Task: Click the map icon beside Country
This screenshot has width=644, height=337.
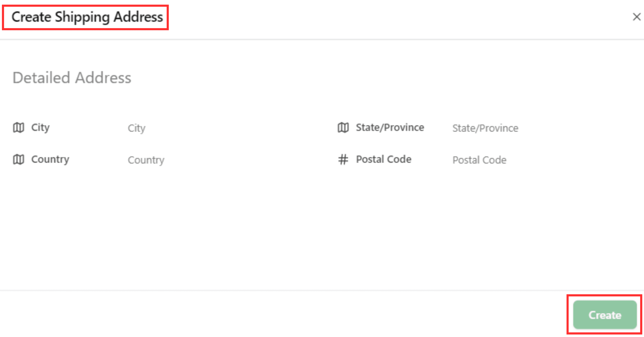Action: [x=19, y=159]
